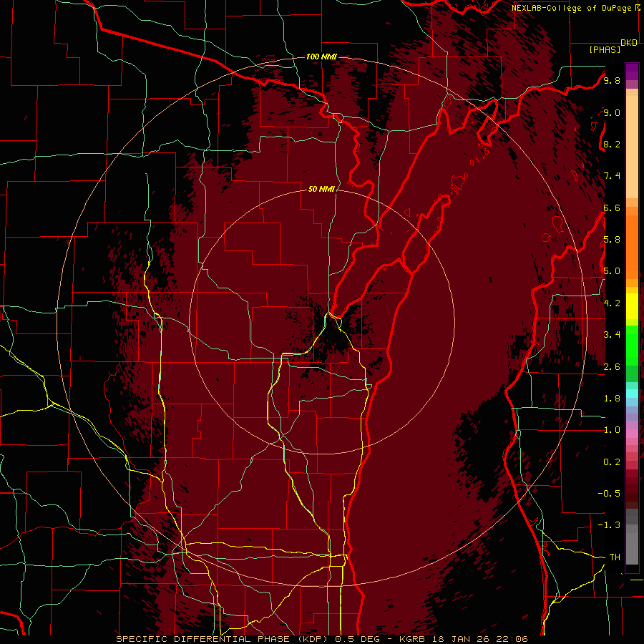Click the DKD label above the legend
Viewport: 644px width, 644px height.
tap(629, 43)
